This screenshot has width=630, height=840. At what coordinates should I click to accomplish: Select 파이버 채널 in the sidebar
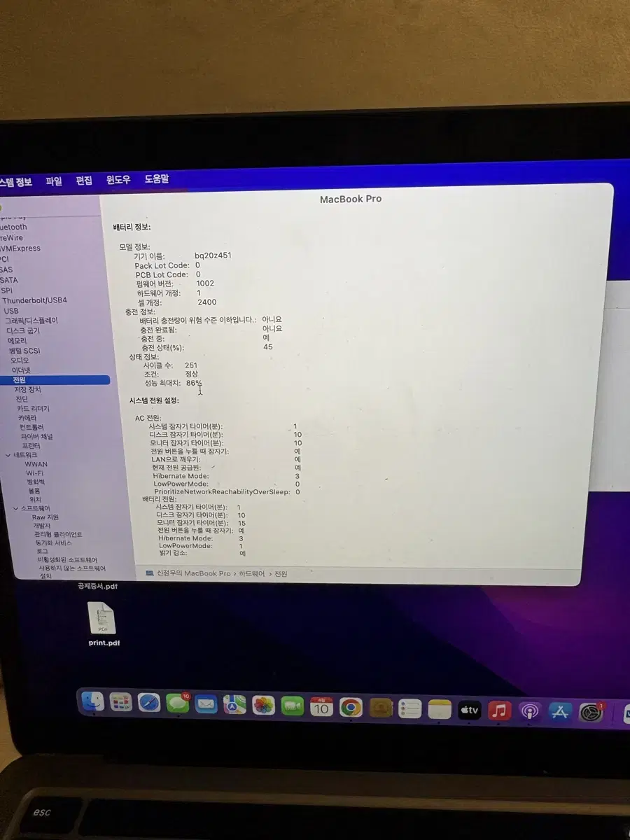pos(37,437)
